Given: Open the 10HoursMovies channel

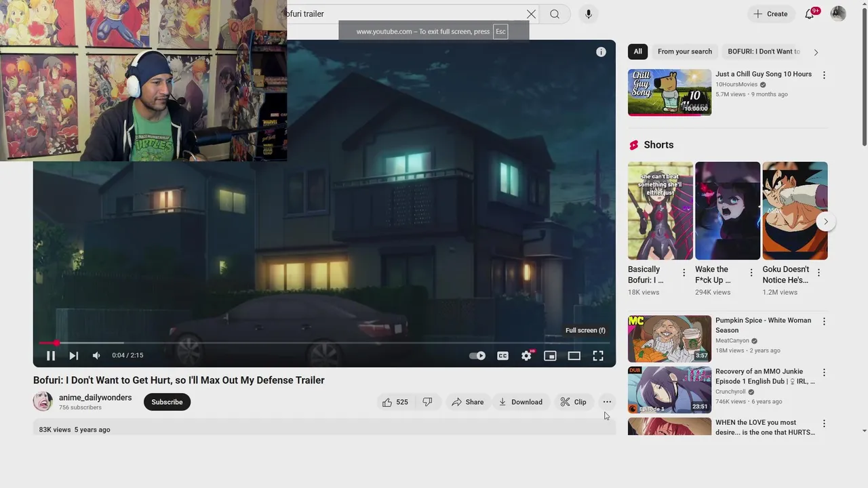Looking at the screenshot, I should (736, 85).
